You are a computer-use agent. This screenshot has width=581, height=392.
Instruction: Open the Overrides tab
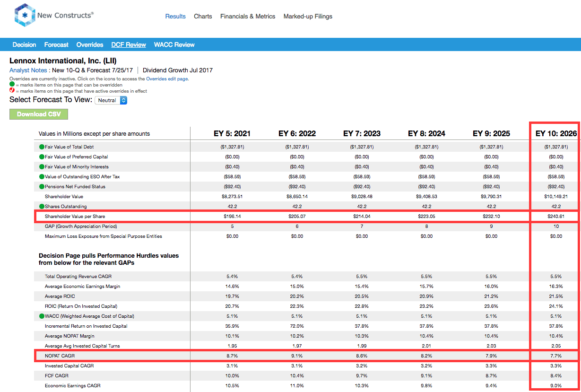click(90, 45)
